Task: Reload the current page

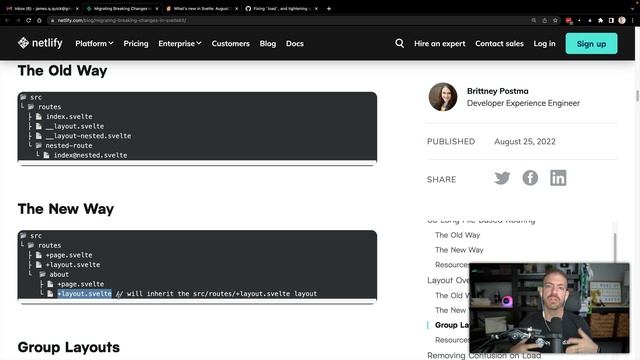Action: tap(29, 20)
